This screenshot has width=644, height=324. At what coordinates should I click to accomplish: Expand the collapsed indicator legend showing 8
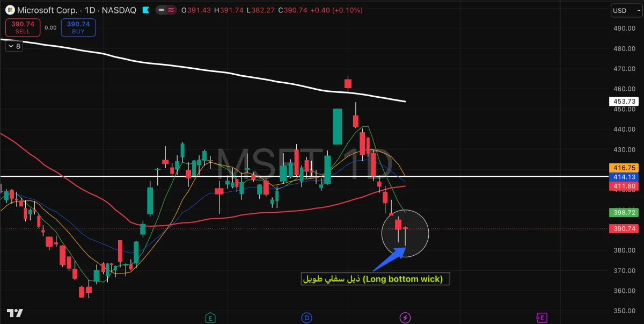pos(13,46)
